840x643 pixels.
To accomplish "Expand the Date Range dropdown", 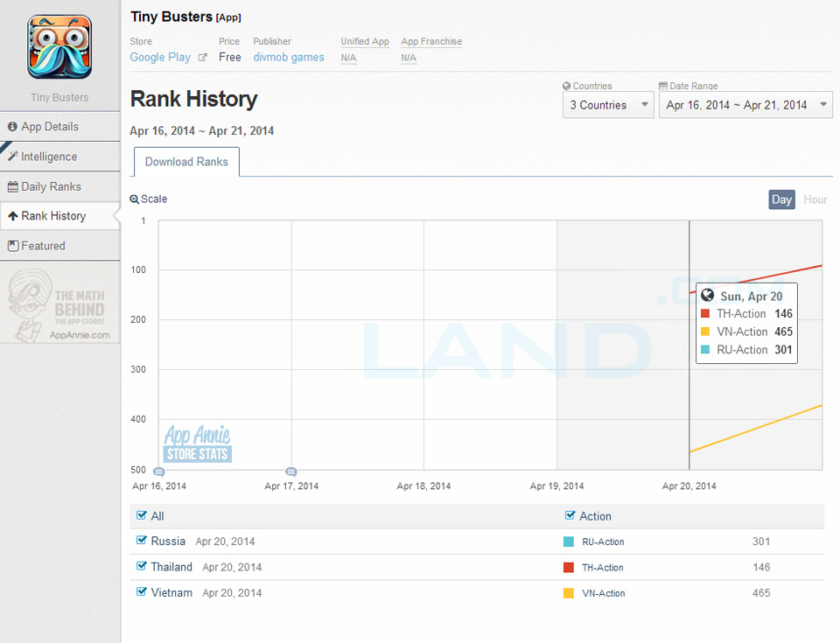I will tap(745, 105).
